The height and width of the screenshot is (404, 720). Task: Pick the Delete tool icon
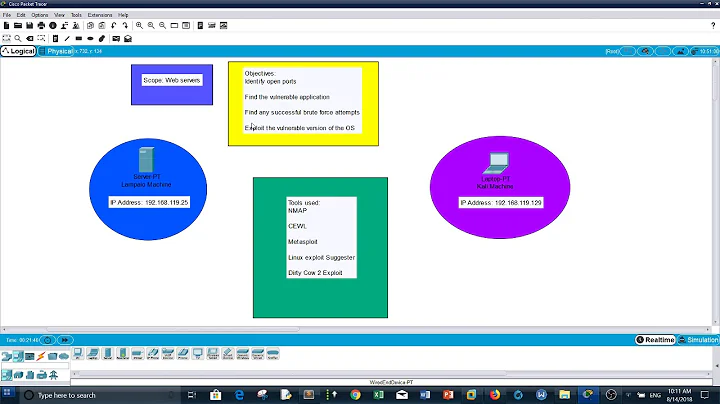30,39
